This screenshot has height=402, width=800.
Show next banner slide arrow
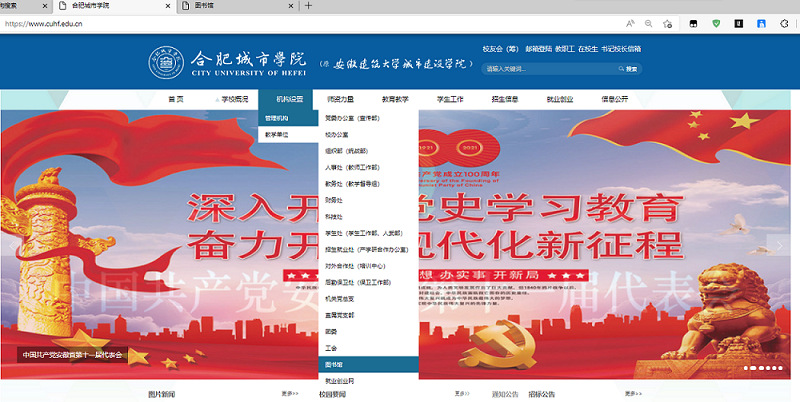tap(780, 246)
